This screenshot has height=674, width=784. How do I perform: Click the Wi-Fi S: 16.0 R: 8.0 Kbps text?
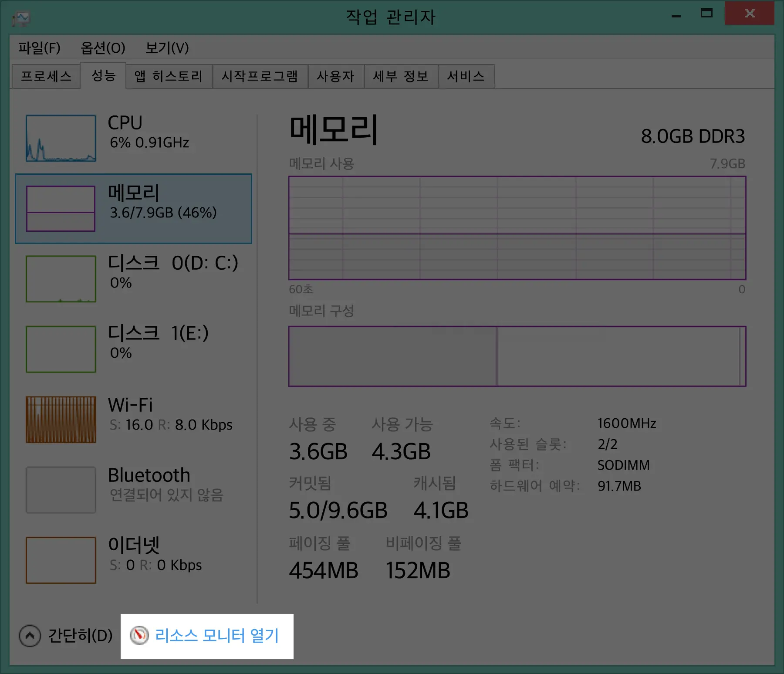pos(171,424)
